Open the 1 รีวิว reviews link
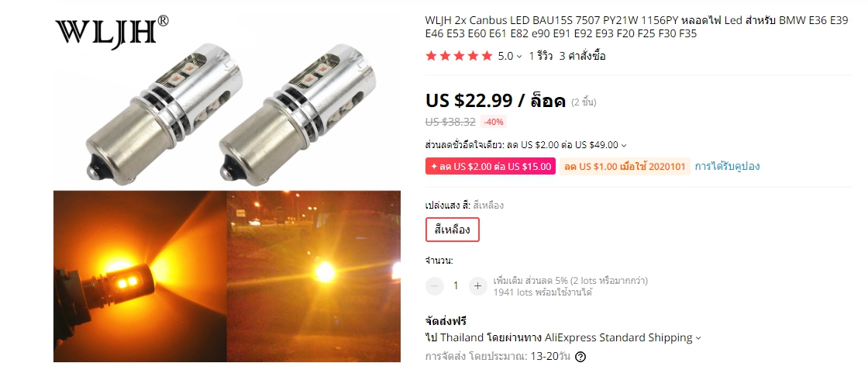Screen dimensions: 868x370 click(541, 56)
